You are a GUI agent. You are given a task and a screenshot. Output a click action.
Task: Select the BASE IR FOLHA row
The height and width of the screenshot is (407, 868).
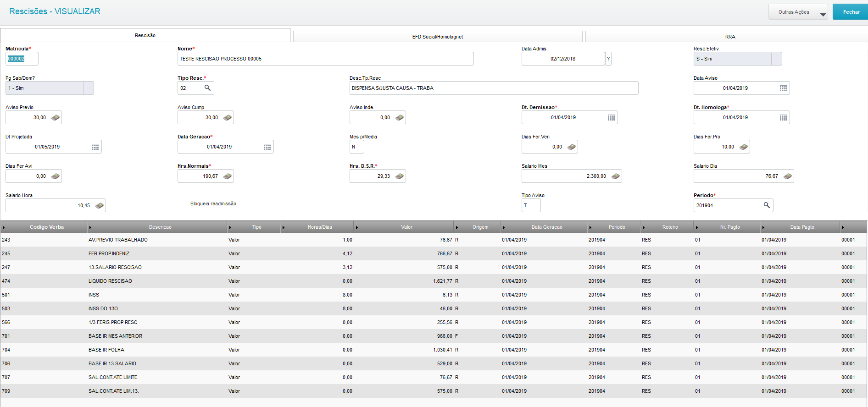(434, 350)
